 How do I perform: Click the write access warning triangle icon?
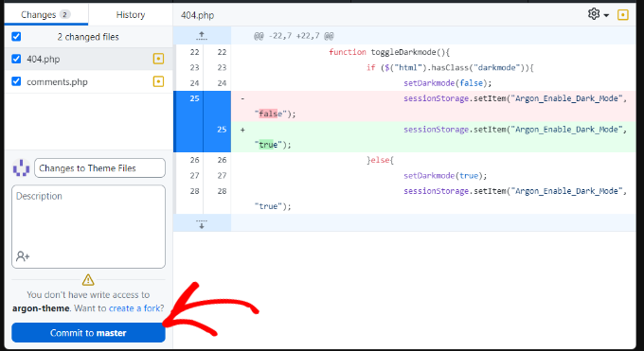click(88, 280)
